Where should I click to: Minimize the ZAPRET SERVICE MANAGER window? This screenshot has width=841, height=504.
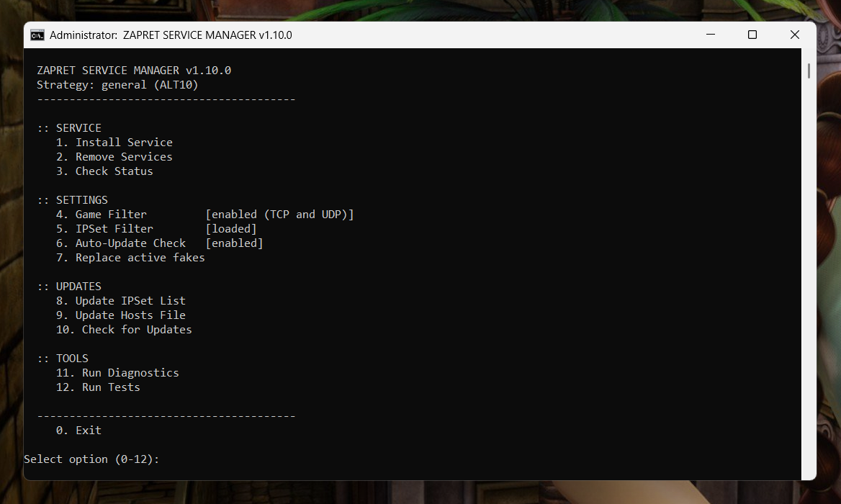[711, 35]
